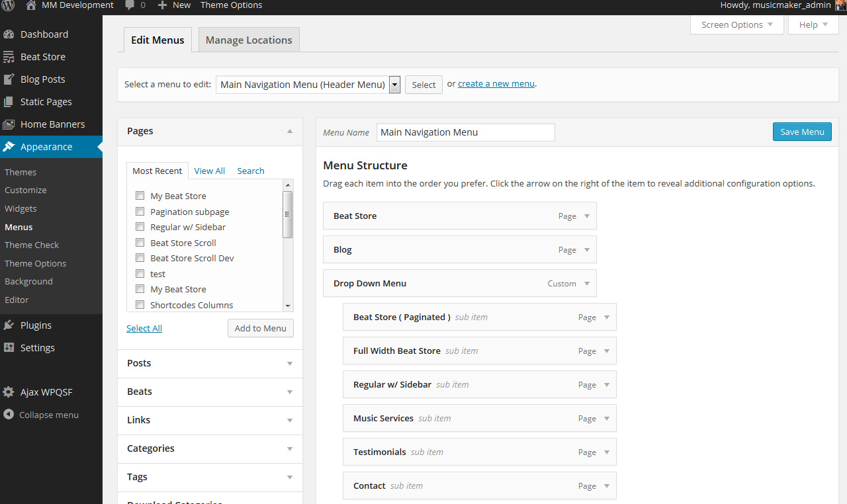Switch to the View All pages tab

(209, 171)
